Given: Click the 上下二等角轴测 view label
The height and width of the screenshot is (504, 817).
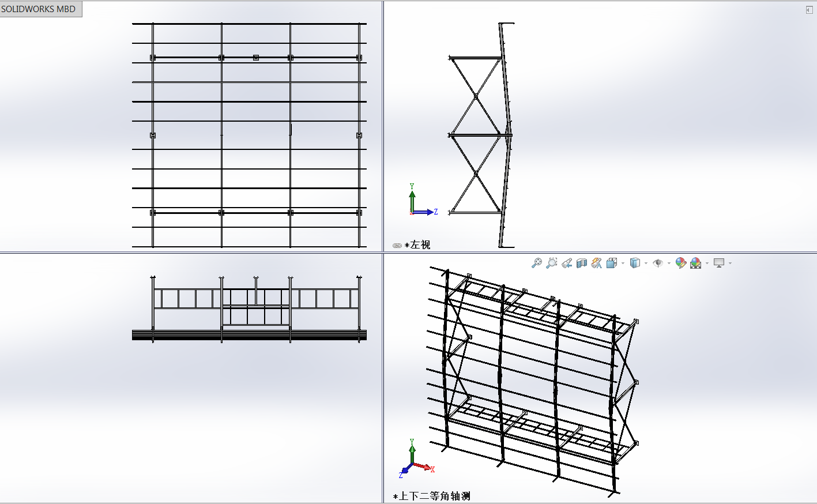Looking at the screenshot, I should [x=434, y=496].
